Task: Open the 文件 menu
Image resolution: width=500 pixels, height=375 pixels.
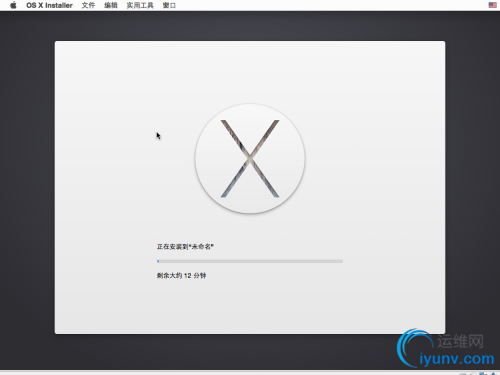Action: pyautogui.click(x=88, y=5)
